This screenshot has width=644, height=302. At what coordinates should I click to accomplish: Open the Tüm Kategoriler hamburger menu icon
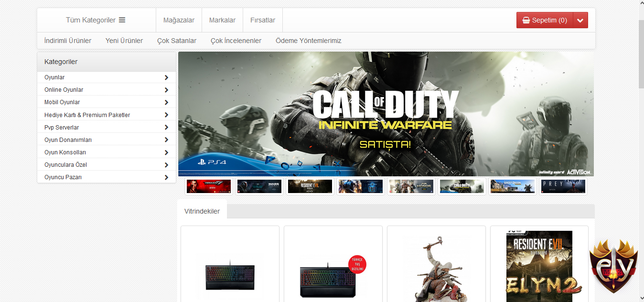pyautogui.click(x=122, y=20)
